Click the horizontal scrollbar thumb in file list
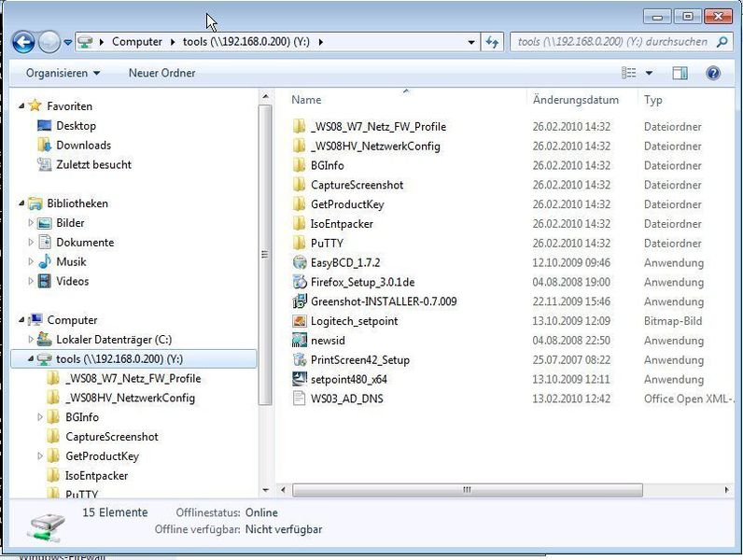Screen dimensions: 743x560 point(468,490)
